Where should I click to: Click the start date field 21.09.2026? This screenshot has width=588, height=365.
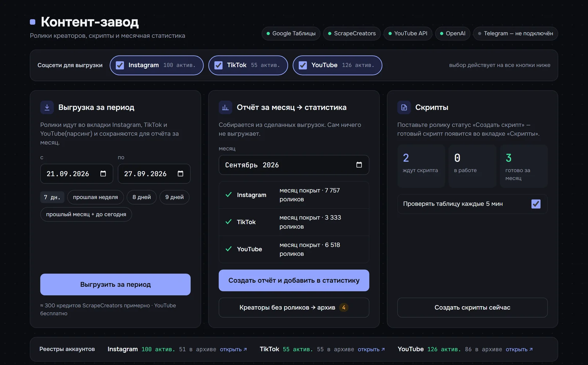tap(76, 173)
